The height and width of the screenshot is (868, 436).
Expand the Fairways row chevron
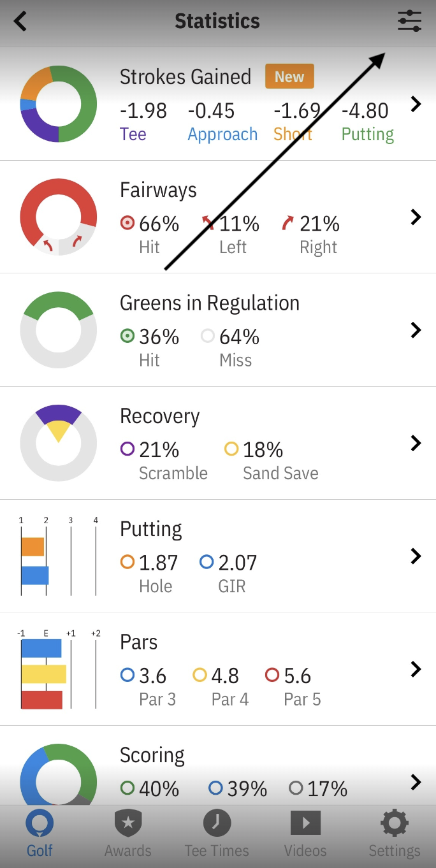(416, 217)
